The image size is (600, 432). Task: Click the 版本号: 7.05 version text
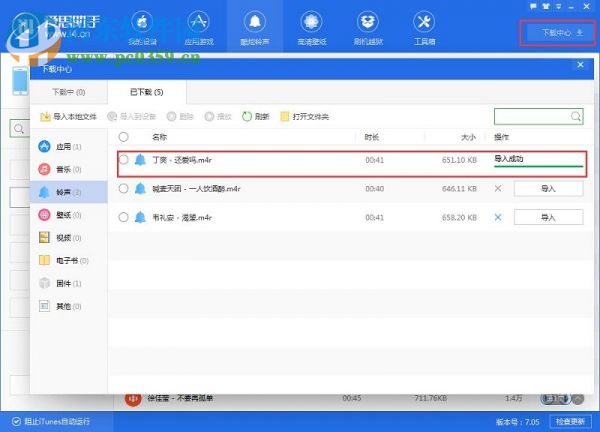click(517, 422)
